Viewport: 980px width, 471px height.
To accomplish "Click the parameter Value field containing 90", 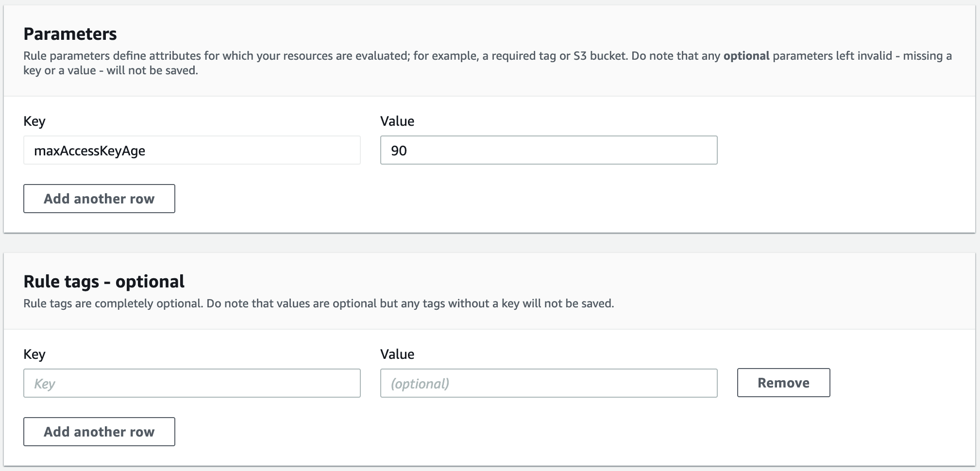I will pos(549,150).
